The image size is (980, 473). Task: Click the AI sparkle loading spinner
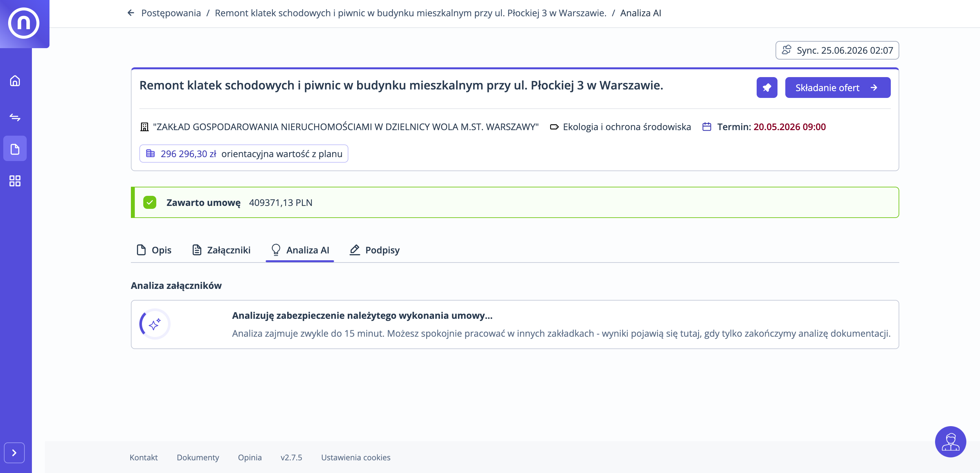(x=154, y=324)
